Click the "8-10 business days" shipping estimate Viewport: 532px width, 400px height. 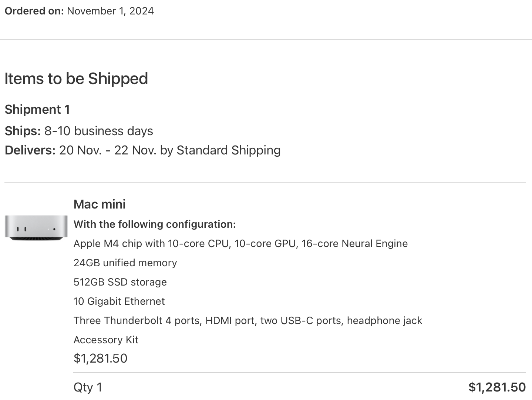(x=99, y=131)
